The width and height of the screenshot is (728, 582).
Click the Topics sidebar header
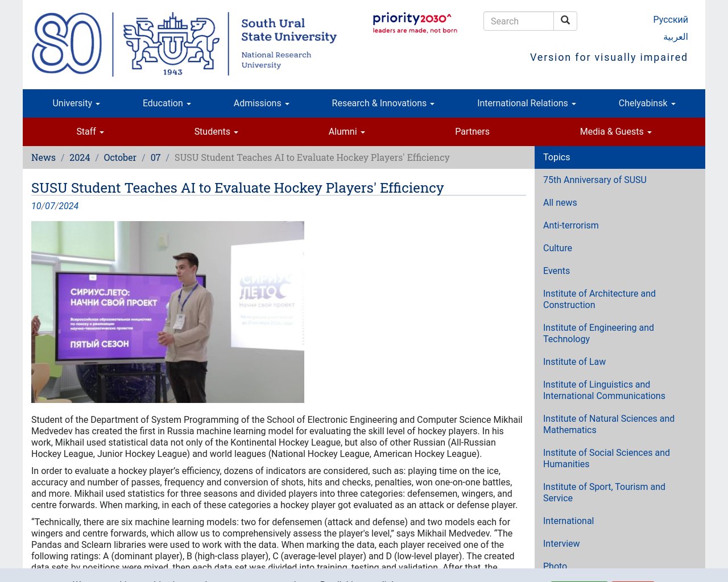620,157
